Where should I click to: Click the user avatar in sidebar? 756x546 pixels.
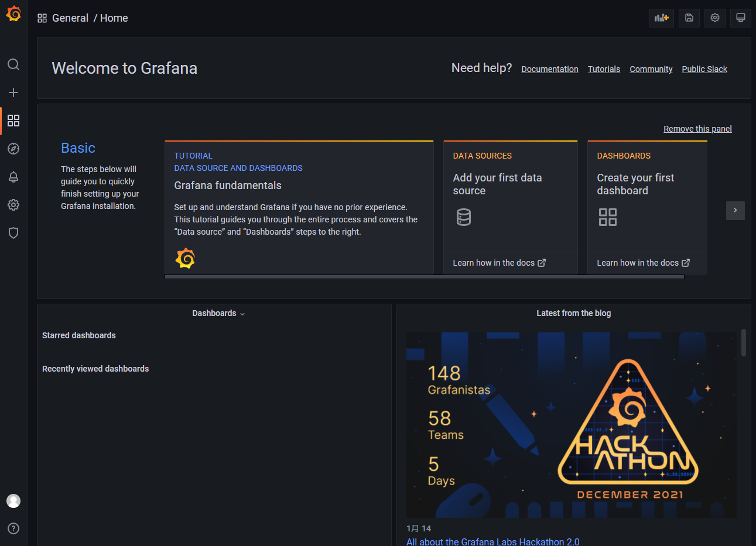click(13, 501)
